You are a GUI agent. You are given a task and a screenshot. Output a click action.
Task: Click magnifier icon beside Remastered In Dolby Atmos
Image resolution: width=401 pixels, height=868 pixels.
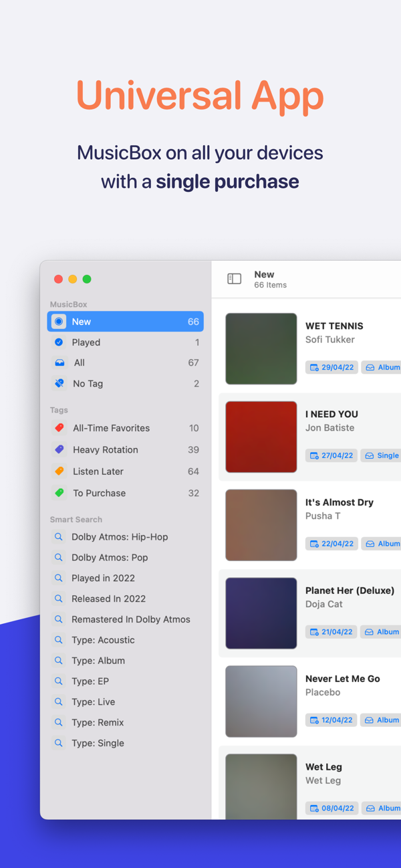pyautogui.click(x=59, y=619)
